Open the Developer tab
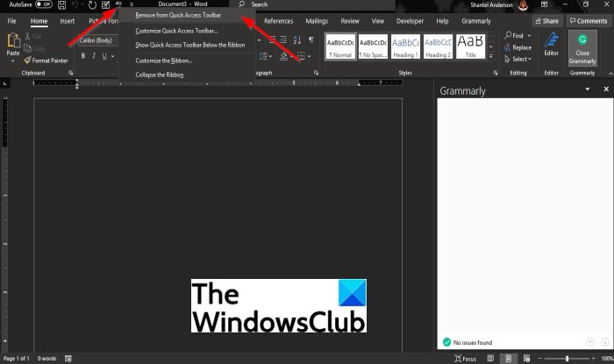The height and width of the screenshot is (364, 614). pyautogui.click(x=410, y=21)
